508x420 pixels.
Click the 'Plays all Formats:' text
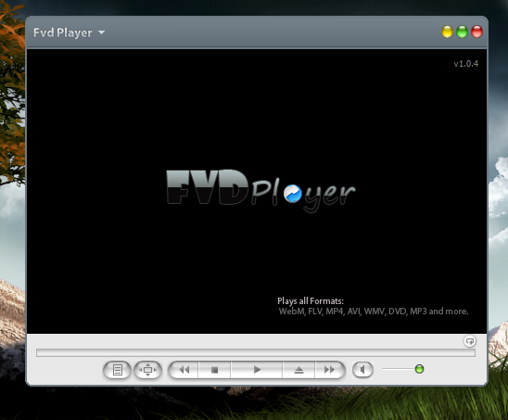coord(311,301)
